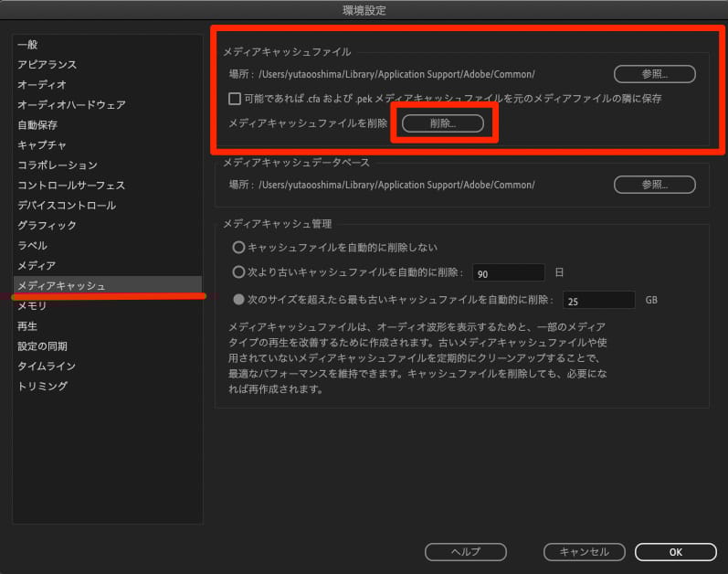Enable saving .cfa and .pek next to originals
The height and width of the screenshot is (574, 728).
click(x=235, y=99)
